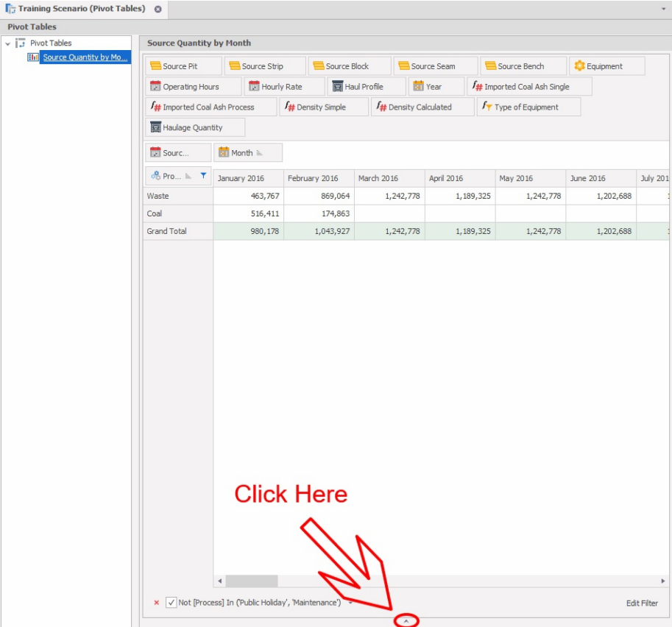Click the Imported Coal Ash Single field
Image resolution: width=672 pixels, height=627 pixels.
coord(528,87)
